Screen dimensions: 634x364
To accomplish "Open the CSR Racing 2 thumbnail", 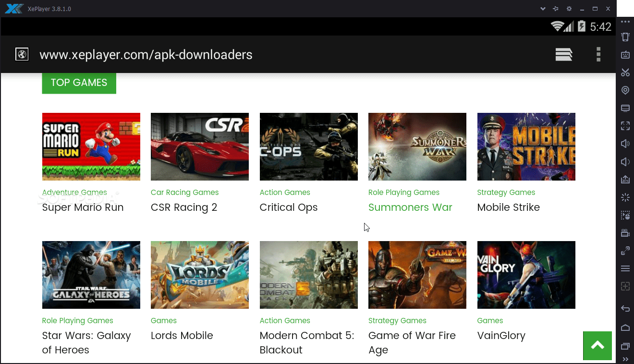I will [x=200, y=146].
